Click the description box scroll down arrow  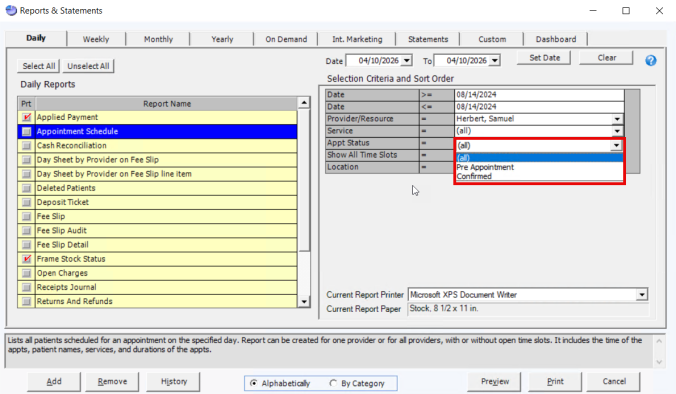(659, 362)
